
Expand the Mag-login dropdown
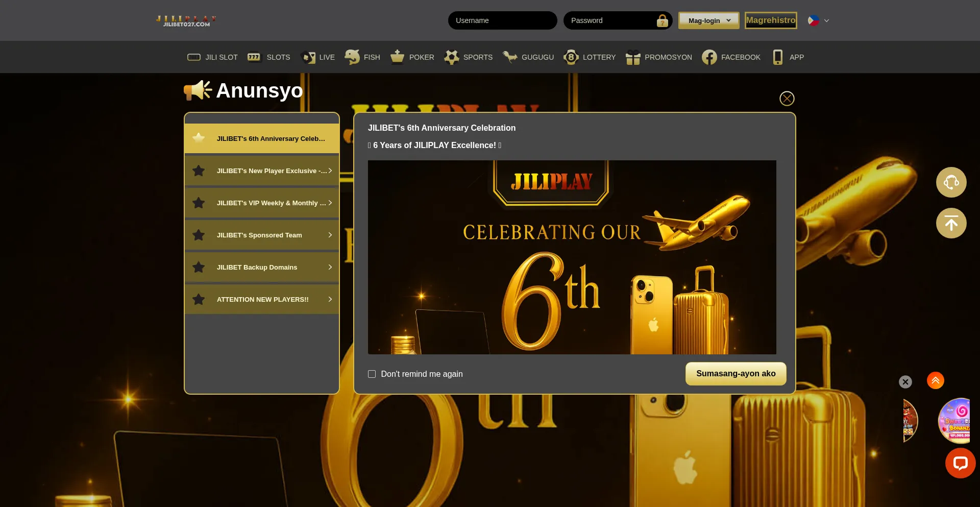point(708,20)
